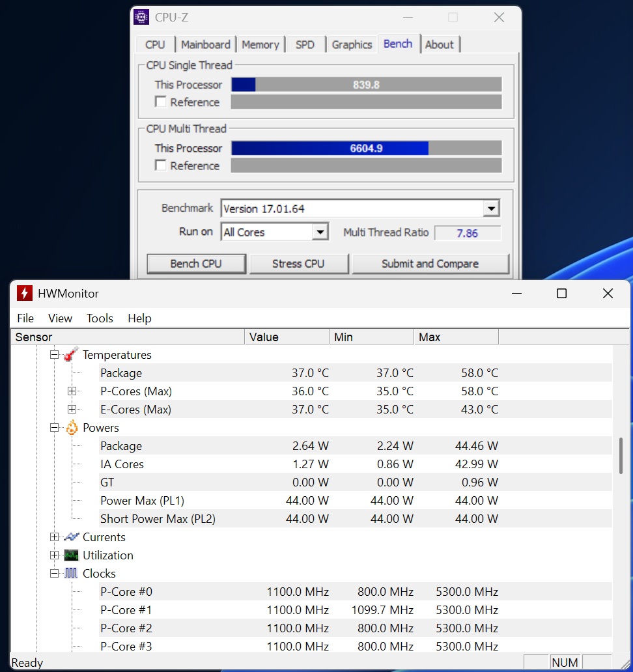Minimize the HWMonitor window

pyautogui.click(x=517, y=294)
